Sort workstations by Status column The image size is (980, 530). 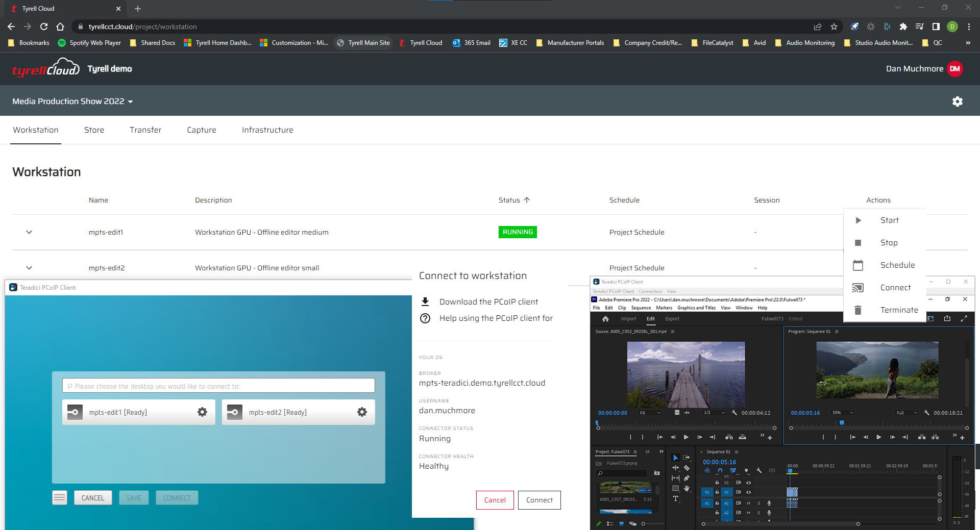(514, 200)
